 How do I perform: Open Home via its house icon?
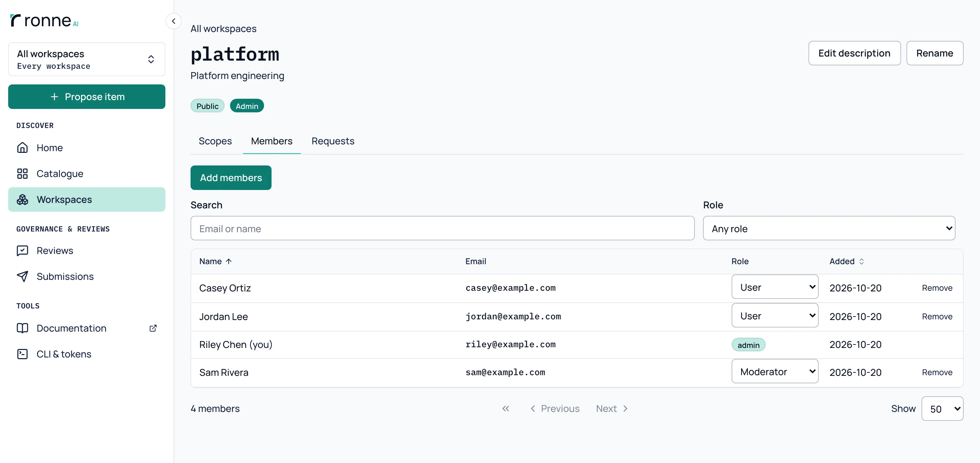pyautogui.click(x=22, y=148)
